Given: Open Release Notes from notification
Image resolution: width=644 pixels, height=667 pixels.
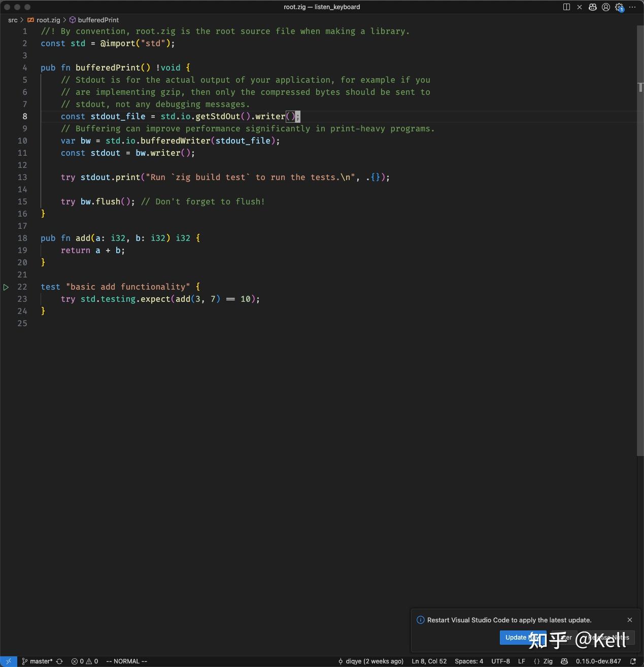Looking at the screenshot, I should click(x=608, y=638).
